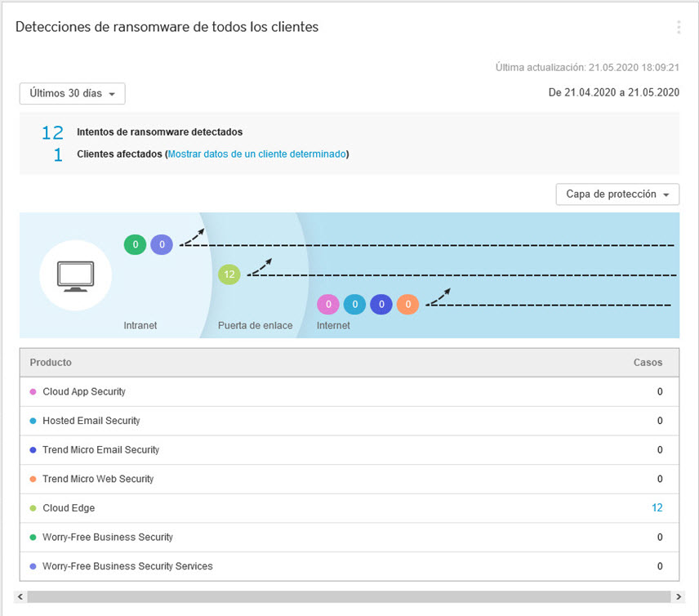Image resolution: width=699 pixels, height=616 pixels.
Task: Select the Cloud App Security row
Action: tap(84, 392)
